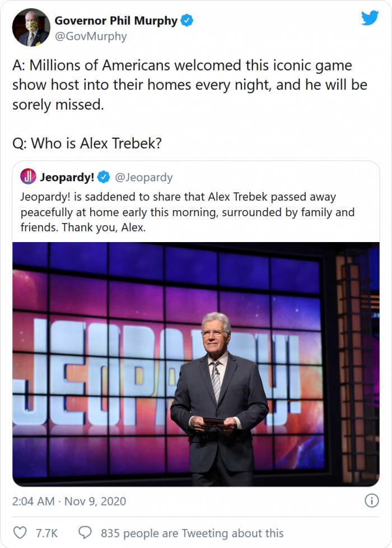Click the verified badge beside Governor Phil Murphy
Screen dimensions: 392x548
(x=187, y=21)
